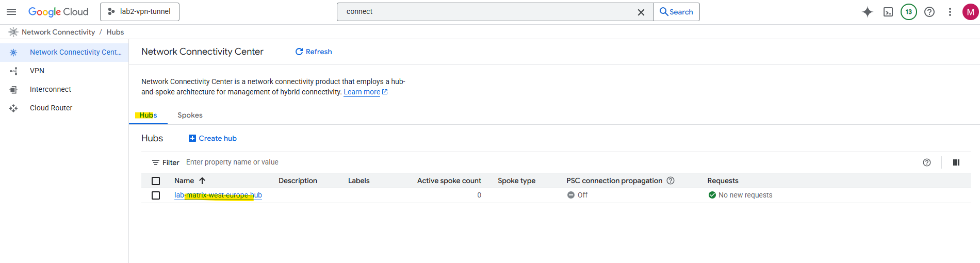Image resolution: width=980 pixels, height=263 pixels.
Task: Open the three-dot settings menu
Action: (950, 12)
